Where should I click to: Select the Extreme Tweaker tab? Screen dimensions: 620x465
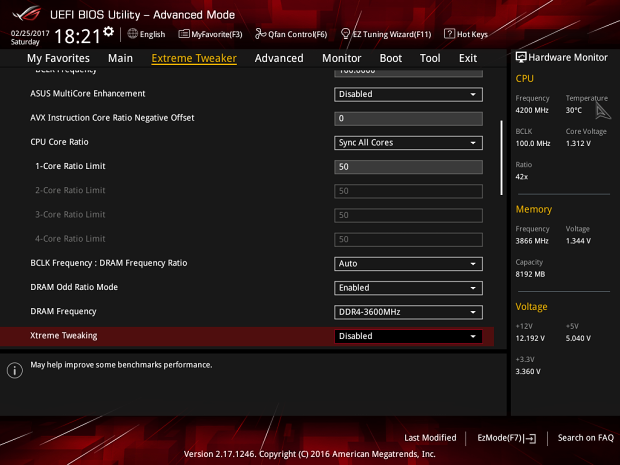(194, 58)
